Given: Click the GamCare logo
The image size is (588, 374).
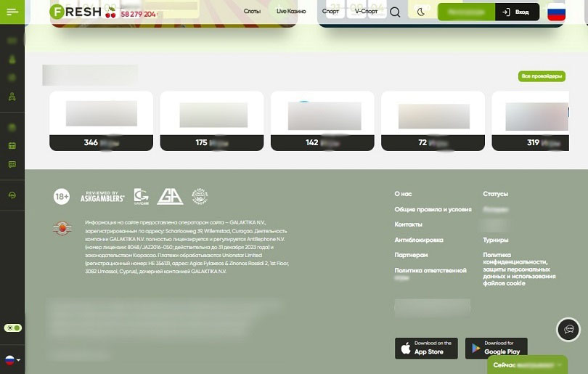Looking at the screenshot, I should (141, 196).
